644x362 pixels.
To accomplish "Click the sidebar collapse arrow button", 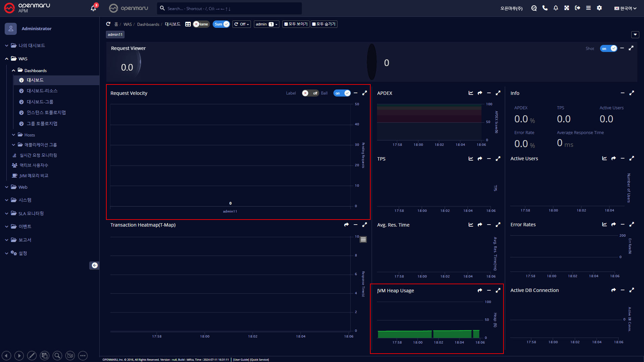I will tap(95, 265).
